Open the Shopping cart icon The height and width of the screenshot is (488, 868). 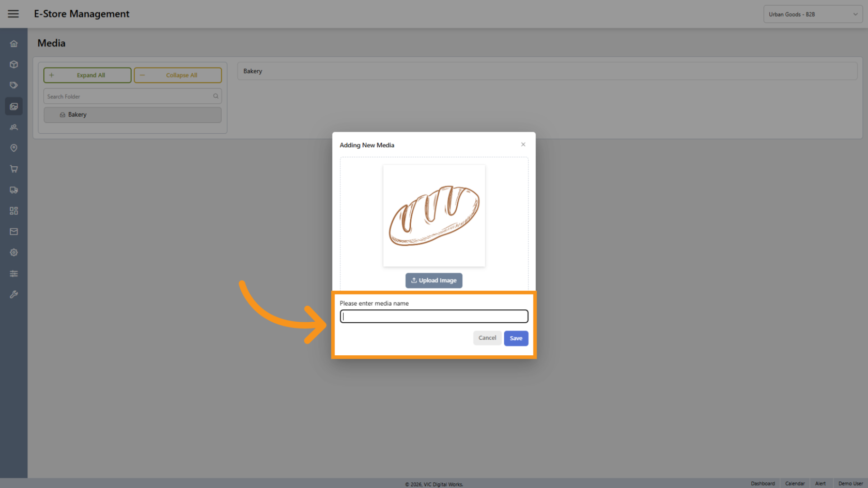tap(14, 169)
